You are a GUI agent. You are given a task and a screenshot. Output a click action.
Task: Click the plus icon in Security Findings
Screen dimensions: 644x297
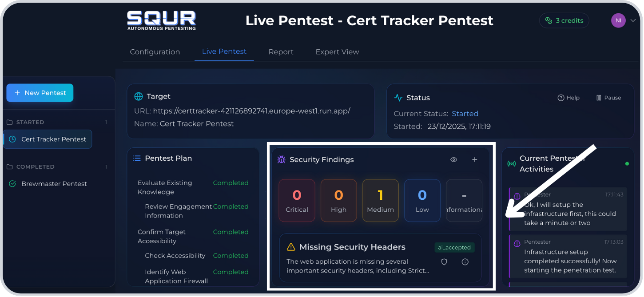pyautogui.click(x=474, y=160)
